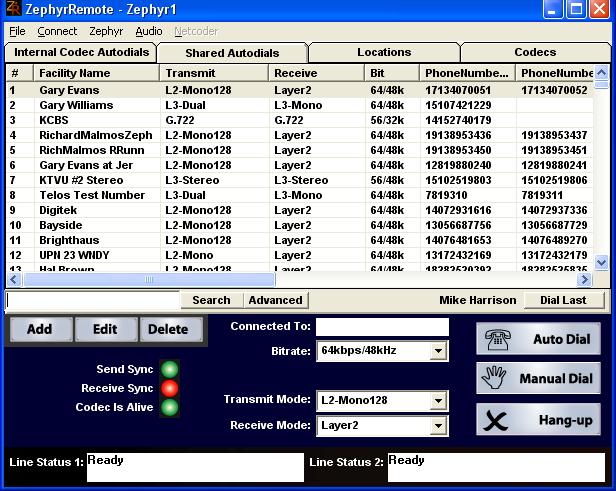Click the horizontal scrollbar thumb of the table
Screen dimensions: 616x491
pos(149,280)
